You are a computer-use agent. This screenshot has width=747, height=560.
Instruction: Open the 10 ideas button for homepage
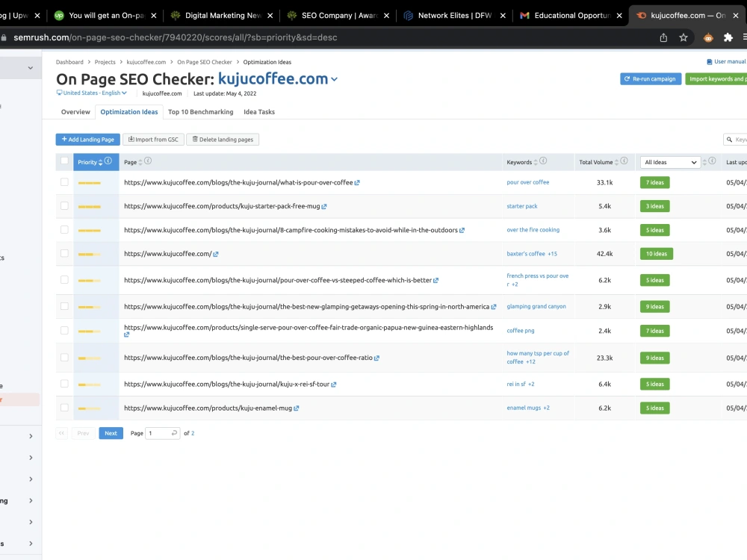[x=656, y=254]
